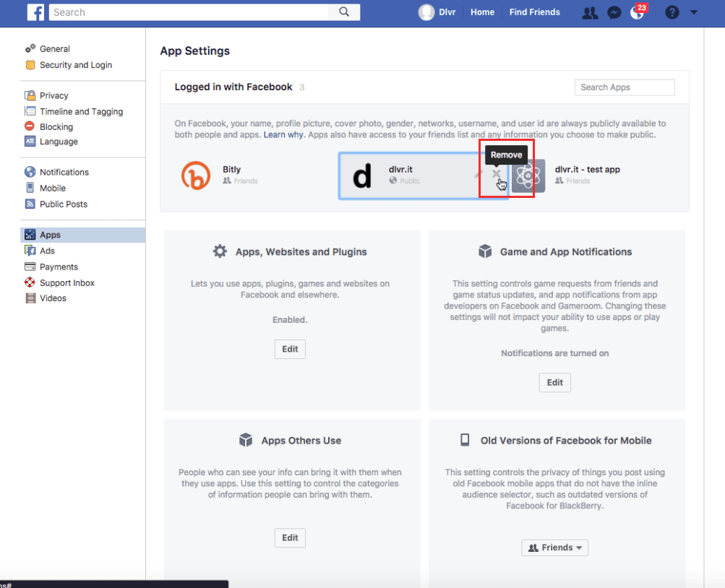Click the Notifications globe sidebar icon
The image size is (725, 588).
pyautogui.click(x=30, y=172)
